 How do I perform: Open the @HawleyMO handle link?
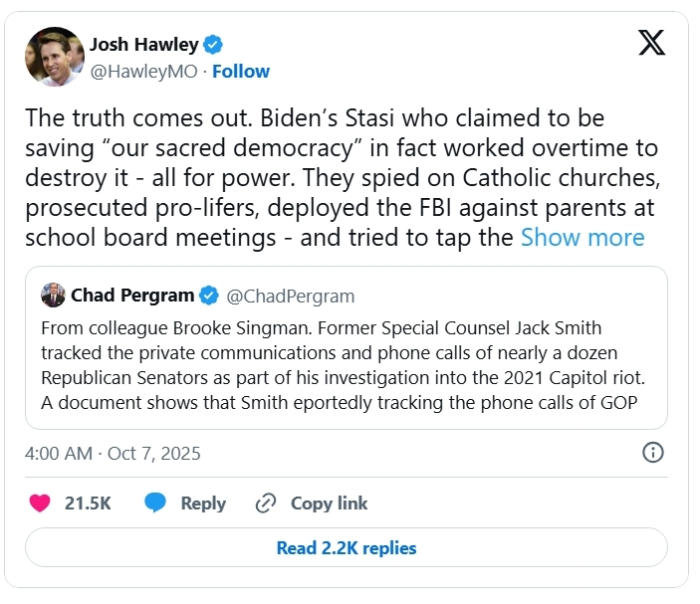coord(145,71)
